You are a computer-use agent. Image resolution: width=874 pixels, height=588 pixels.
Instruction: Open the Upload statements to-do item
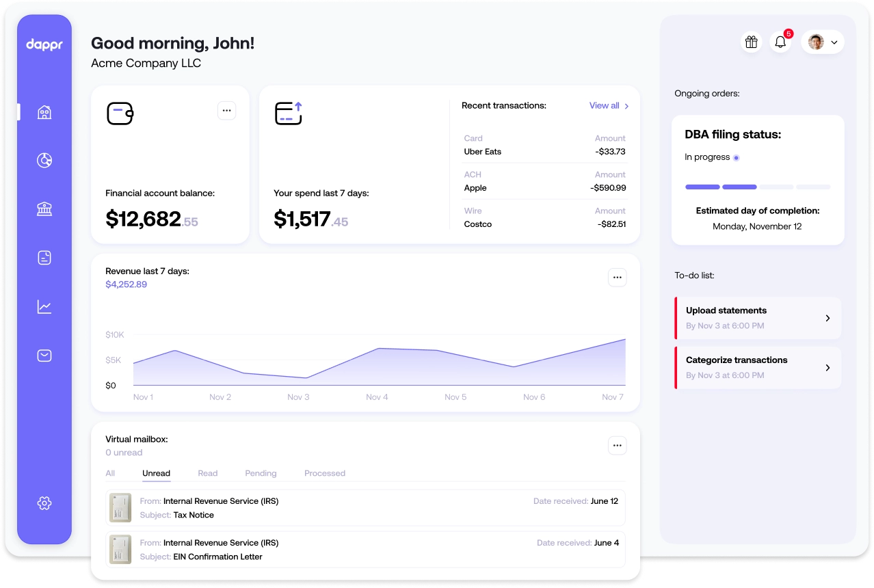click(758, 318)
